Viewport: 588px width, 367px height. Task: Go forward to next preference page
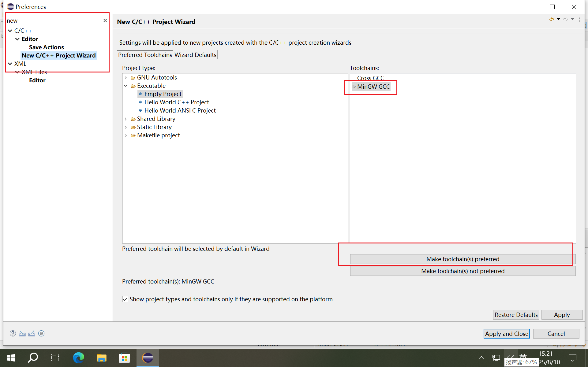pyautogui.click(x=566, y=19)
